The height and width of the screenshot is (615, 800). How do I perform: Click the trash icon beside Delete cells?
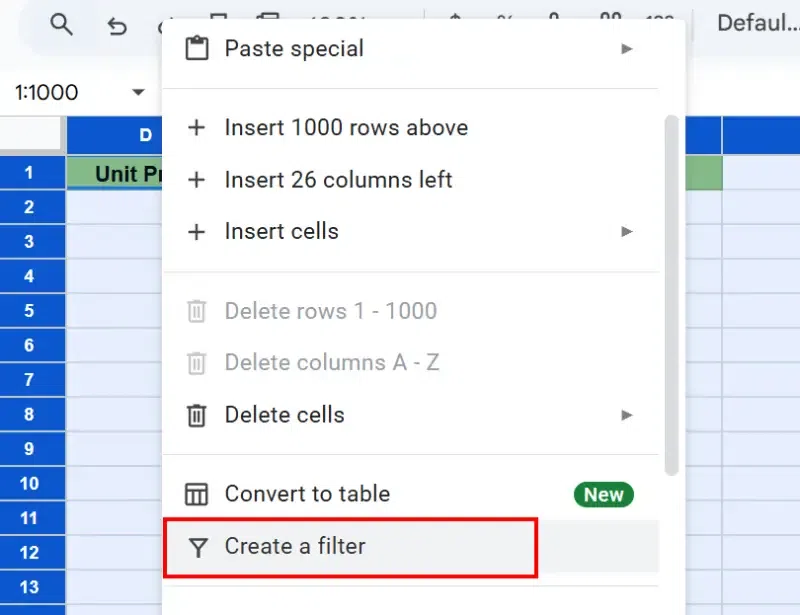(197, 415)
